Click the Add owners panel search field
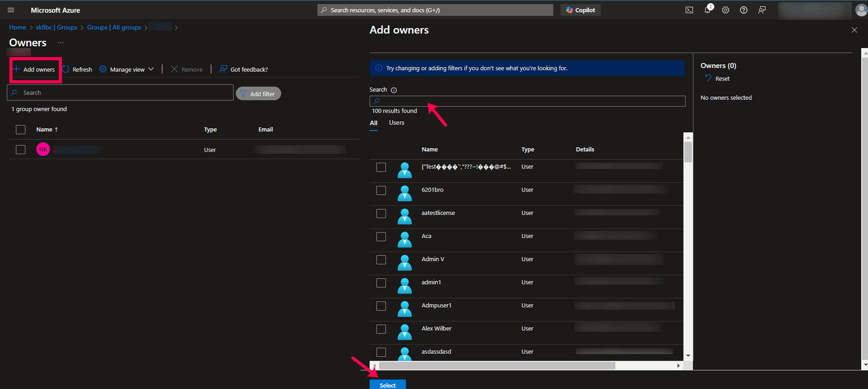 point(527,101)
